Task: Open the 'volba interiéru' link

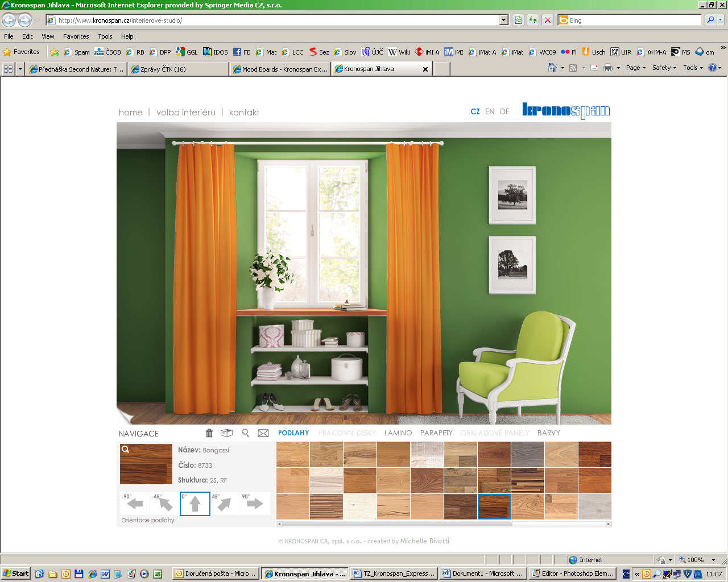Action: pyautogui.click(x=186, y=113)
